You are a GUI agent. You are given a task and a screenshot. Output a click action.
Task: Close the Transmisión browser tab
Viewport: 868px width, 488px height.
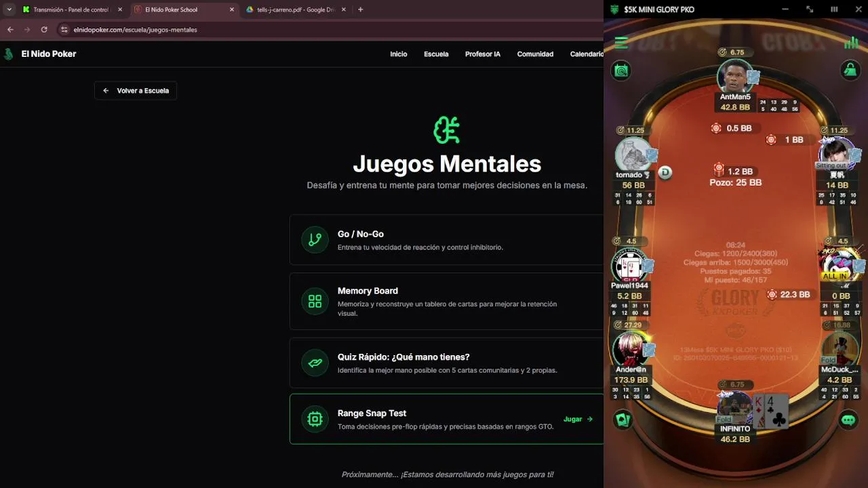120,9
